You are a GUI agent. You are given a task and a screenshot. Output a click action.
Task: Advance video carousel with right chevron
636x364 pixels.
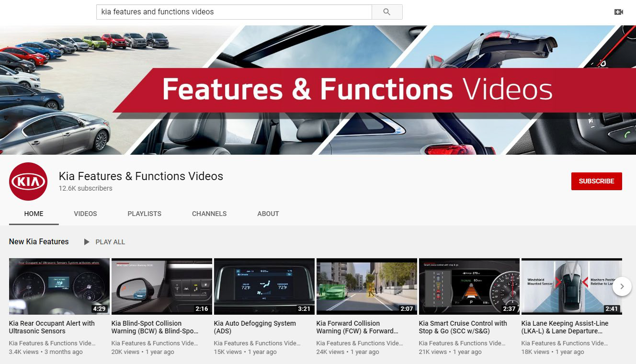pos(622,286)
